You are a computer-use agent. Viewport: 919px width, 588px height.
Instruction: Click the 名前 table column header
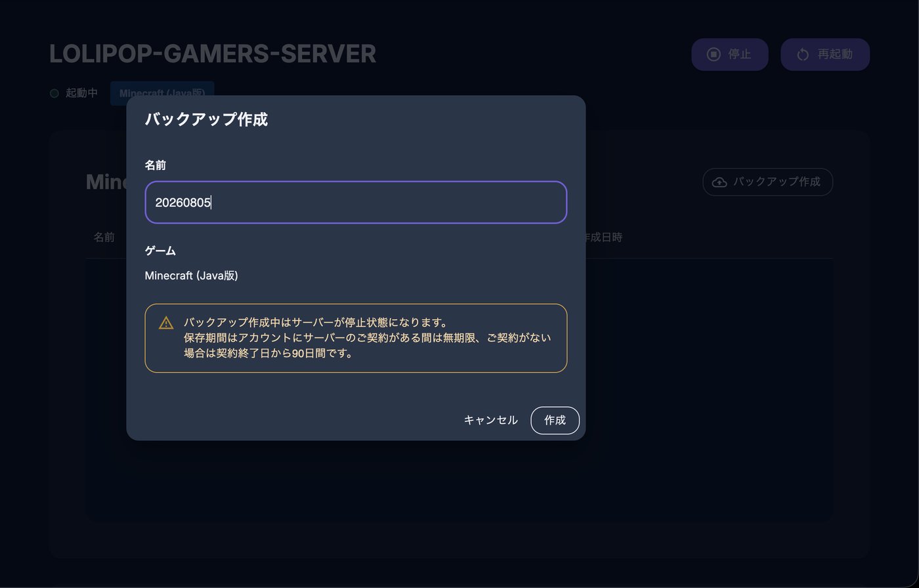(104, 237)
